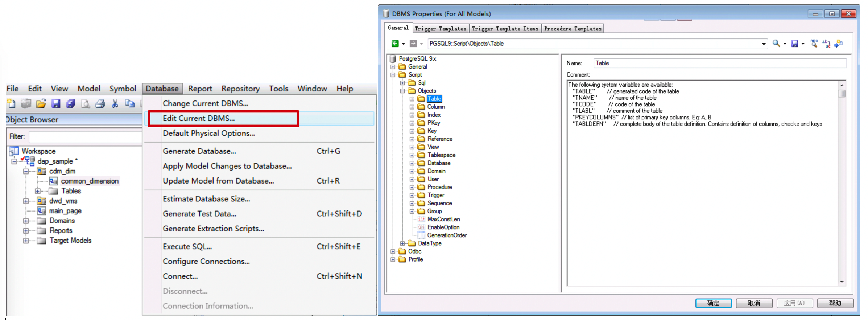This screenshot has width=868, height=320.
Task: Click the Print toolbar icon
Action: click(100, 104)
